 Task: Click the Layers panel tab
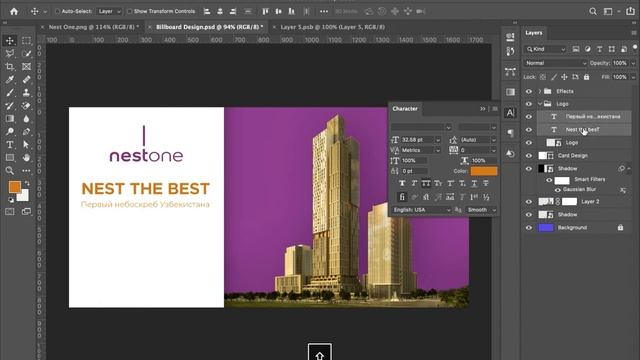[533, 33]
